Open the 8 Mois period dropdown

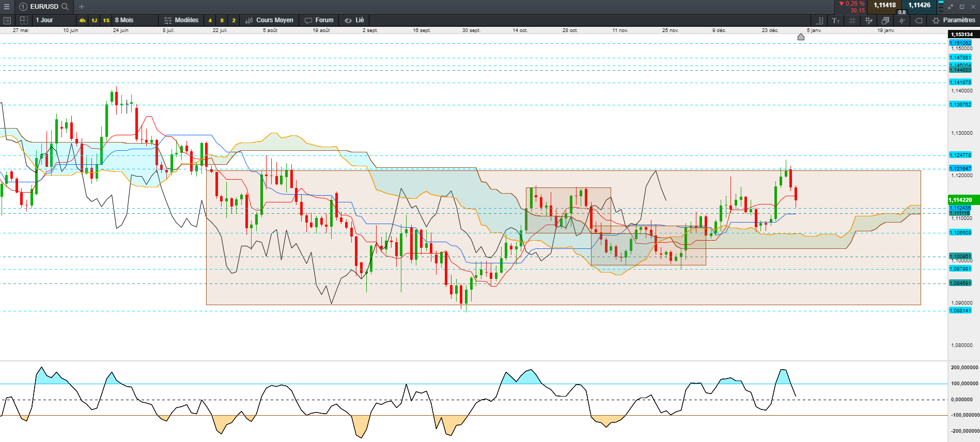[135, 20]
